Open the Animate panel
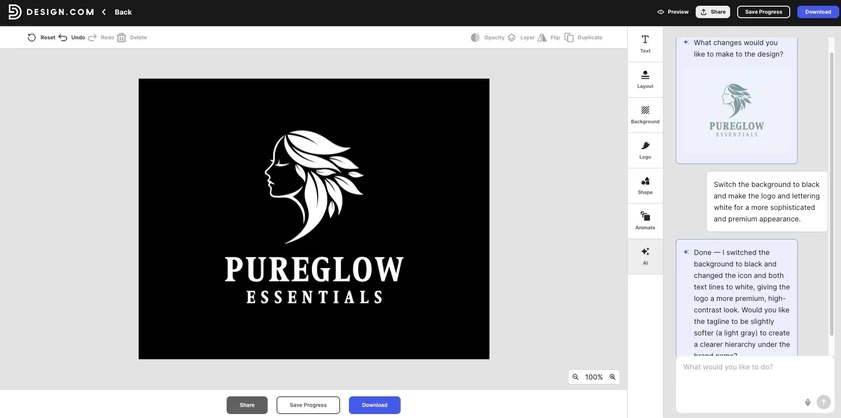The height and width of the screenshot is (418, 841). [645, 221]
